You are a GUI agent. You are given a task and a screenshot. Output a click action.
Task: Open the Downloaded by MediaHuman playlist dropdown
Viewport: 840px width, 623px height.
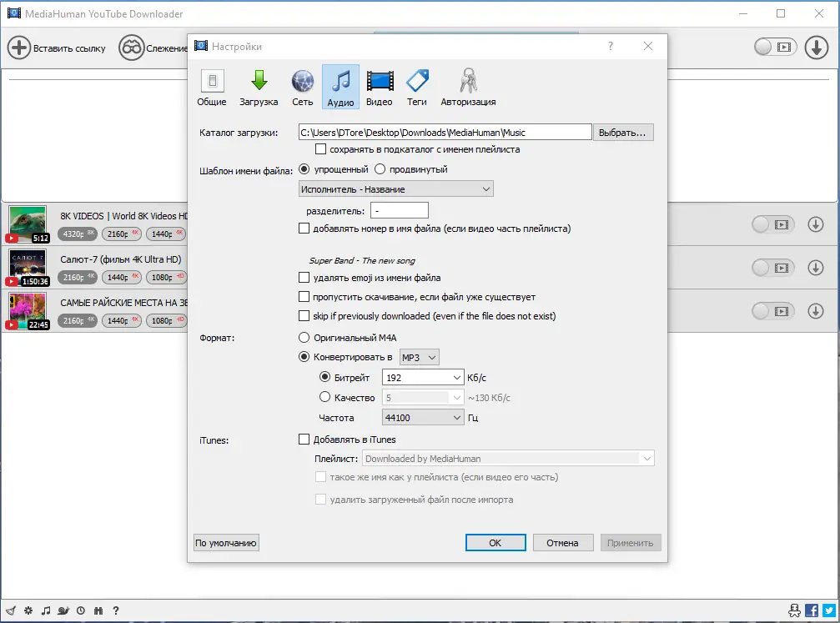[508, 459]
